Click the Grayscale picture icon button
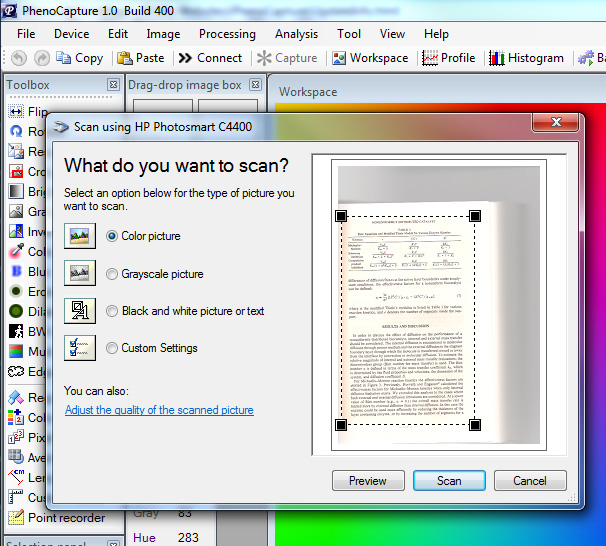This screenshot has width=606, height=546. click(80, 273)
